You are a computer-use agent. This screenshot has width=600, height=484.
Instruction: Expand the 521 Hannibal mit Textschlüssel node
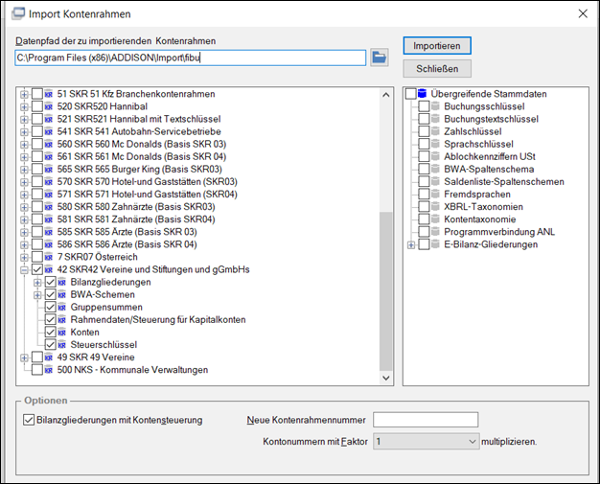coord(24,119)
